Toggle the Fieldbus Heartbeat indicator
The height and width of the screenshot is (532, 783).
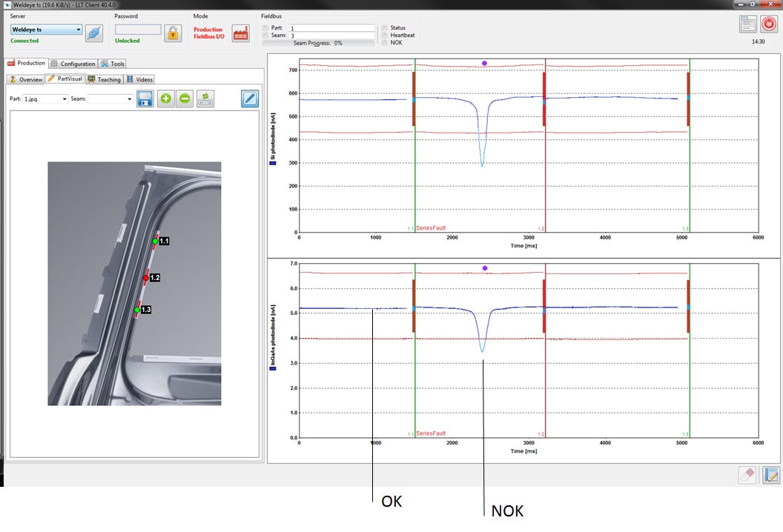(x=384, y=36)
